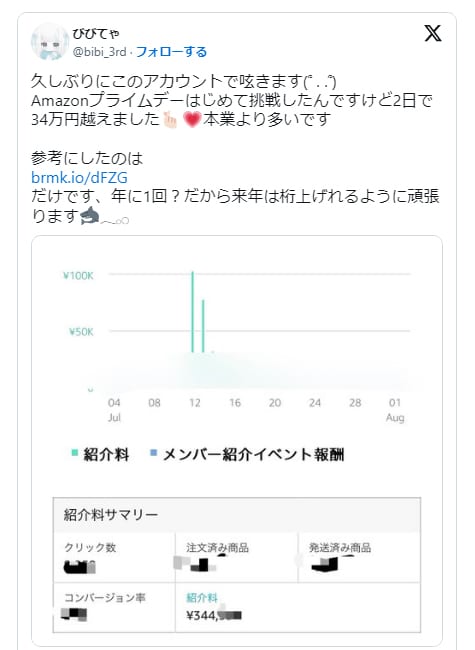The image size is (475, 650).
Task: Click the クリック数 cell
Action: (x=114, y=557)
